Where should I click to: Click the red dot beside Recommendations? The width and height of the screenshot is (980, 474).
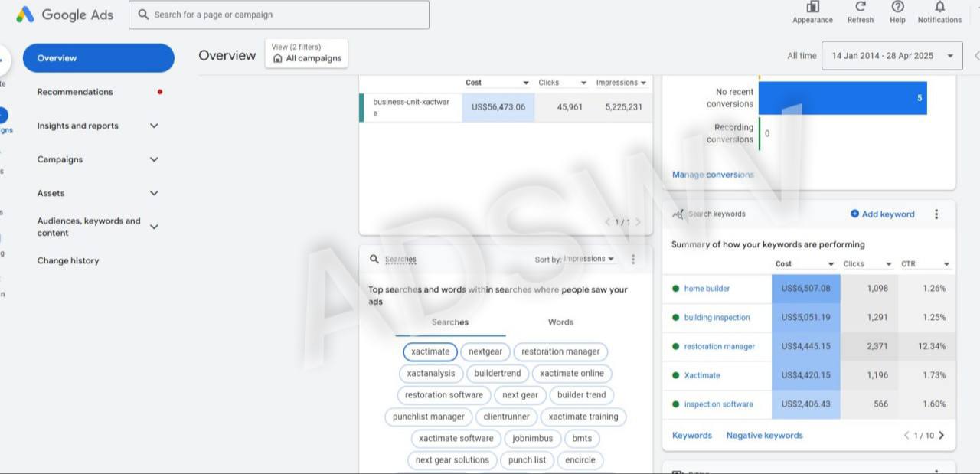click(160, 92)
